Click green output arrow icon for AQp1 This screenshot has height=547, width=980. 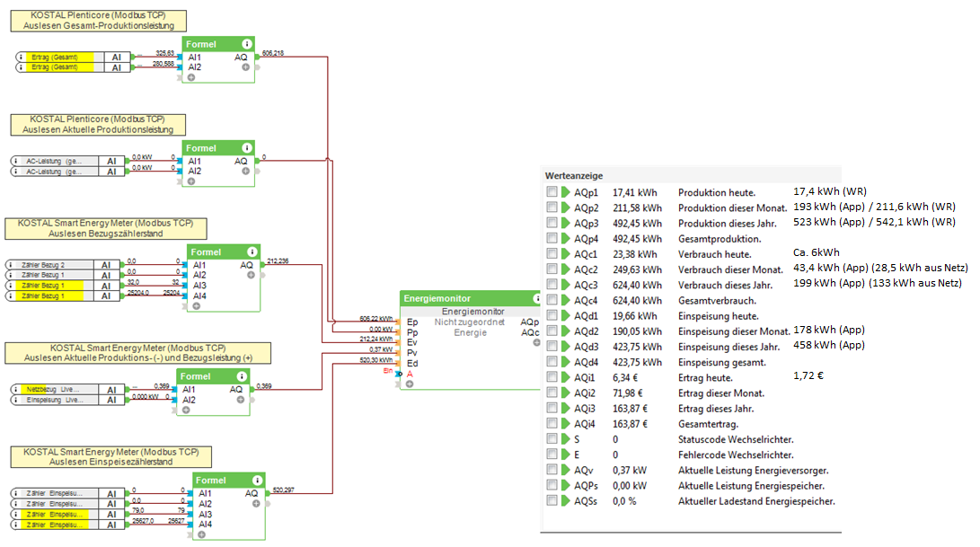(566, 193)
